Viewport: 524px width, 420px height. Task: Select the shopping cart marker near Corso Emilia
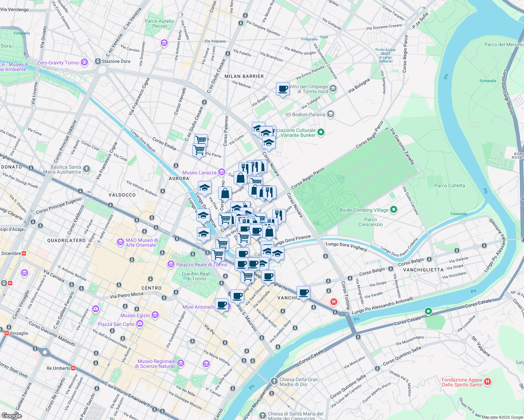(x=200, y=140)
